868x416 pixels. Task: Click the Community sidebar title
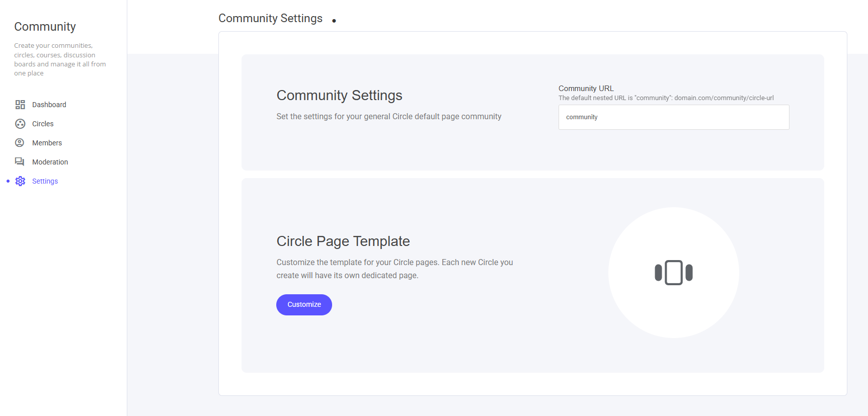point(45,27)
